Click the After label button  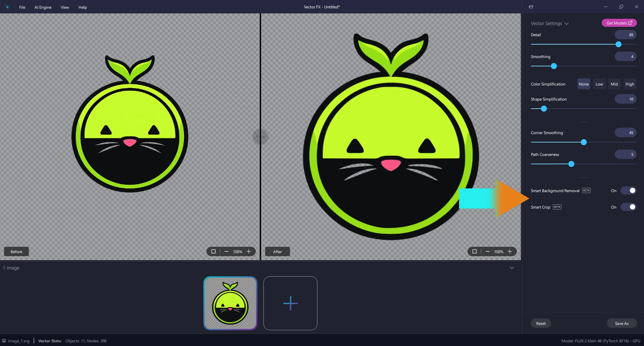(278, 251)
